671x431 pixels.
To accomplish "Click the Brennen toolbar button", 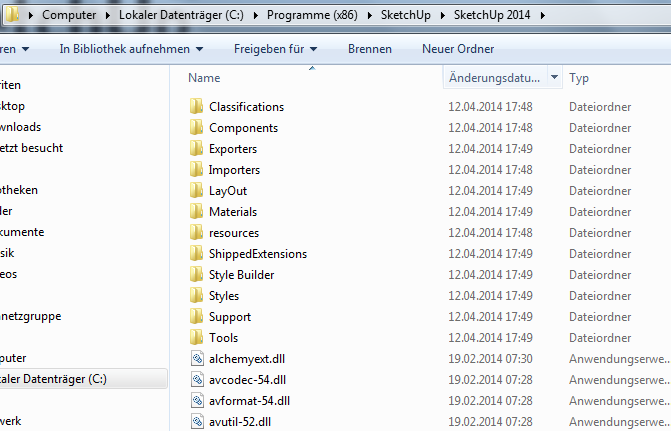I will (370, 48).
